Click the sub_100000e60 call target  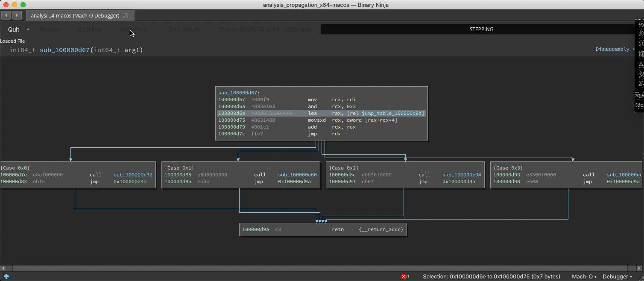[297, 175]
